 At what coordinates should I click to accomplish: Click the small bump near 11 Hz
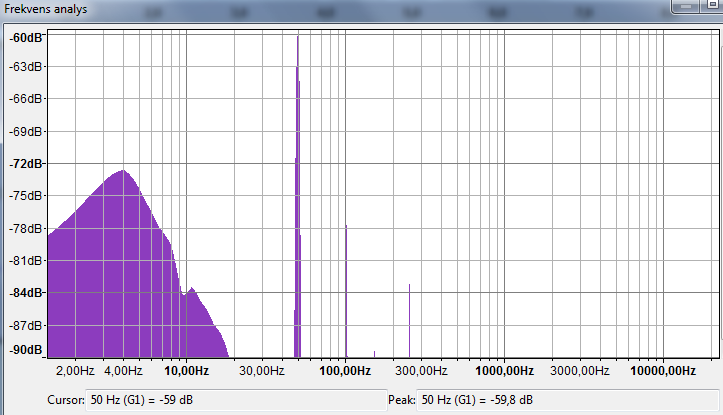tap(191, 291)
